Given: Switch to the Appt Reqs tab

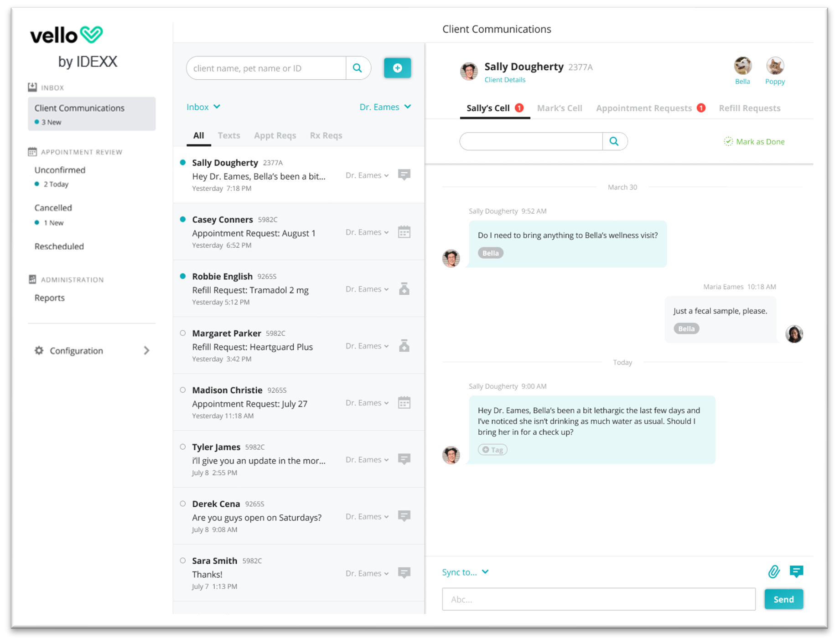Looking at the screenshot, I should coord(275,135).
